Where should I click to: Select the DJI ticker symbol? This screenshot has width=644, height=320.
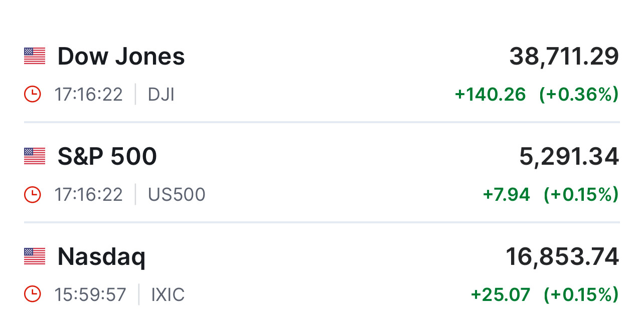click(161, 94)
